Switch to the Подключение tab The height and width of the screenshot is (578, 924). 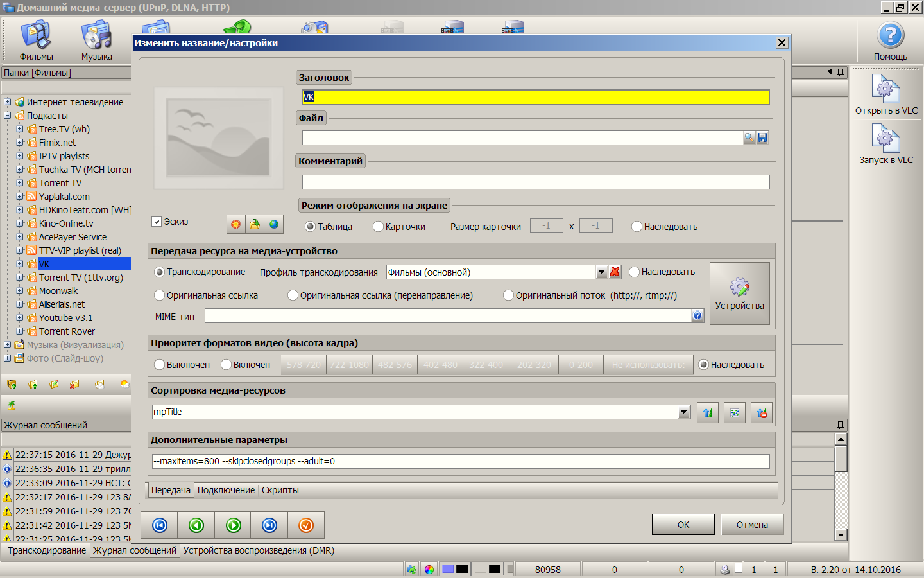[226, 490]
